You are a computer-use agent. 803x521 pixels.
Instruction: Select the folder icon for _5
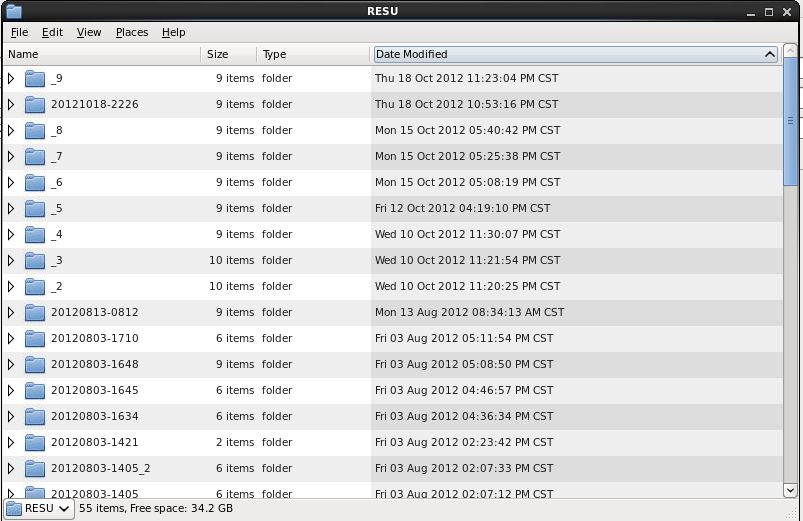click(x=35, y=208)
